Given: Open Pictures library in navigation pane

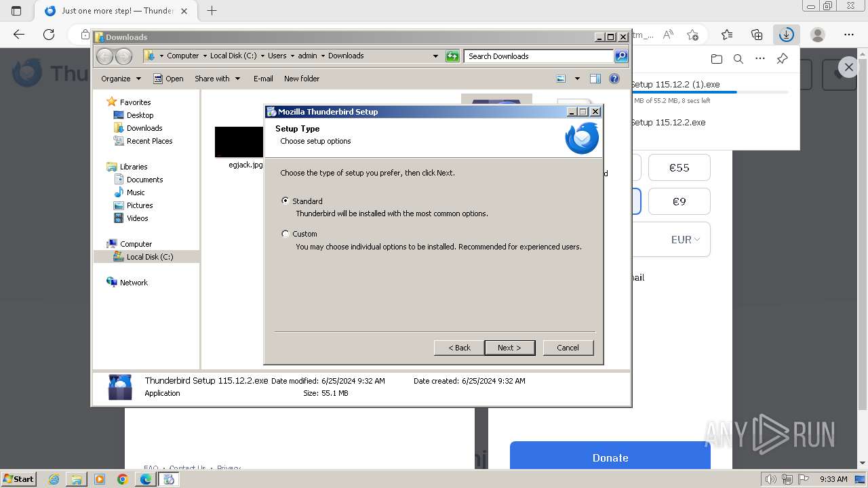Looking at the screenshot, I should pos(140,205).
